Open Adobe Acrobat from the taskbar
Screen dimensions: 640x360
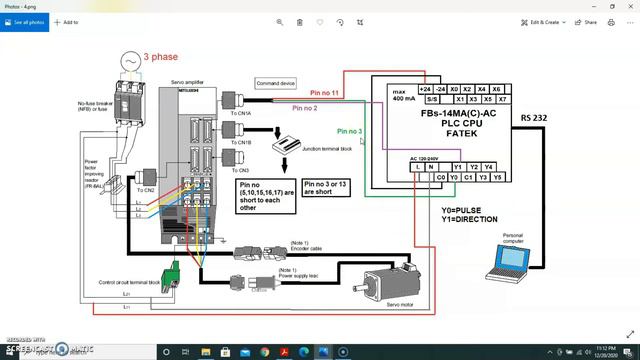[284, 352]
